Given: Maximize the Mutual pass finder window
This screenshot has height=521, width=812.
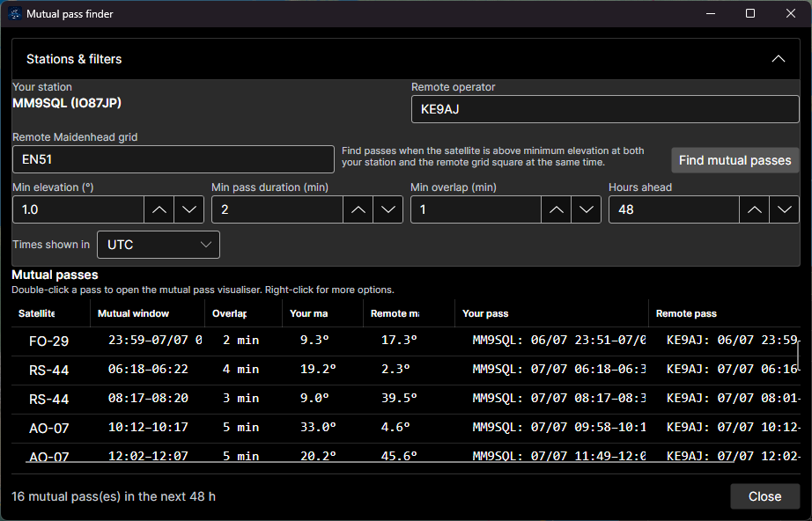Looking at the screenshot, I should (749, 13).
